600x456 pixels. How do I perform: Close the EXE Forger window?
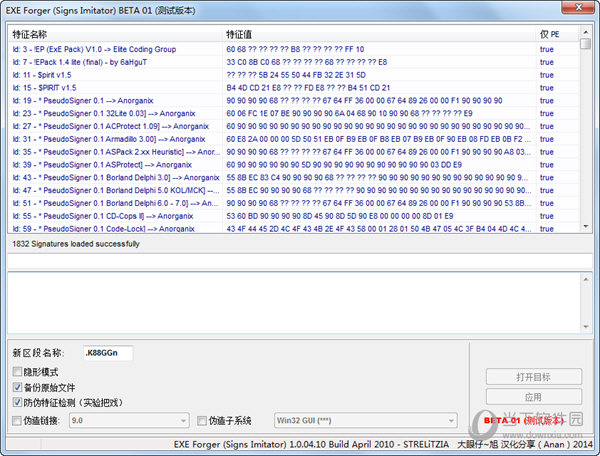click(579, 7)
